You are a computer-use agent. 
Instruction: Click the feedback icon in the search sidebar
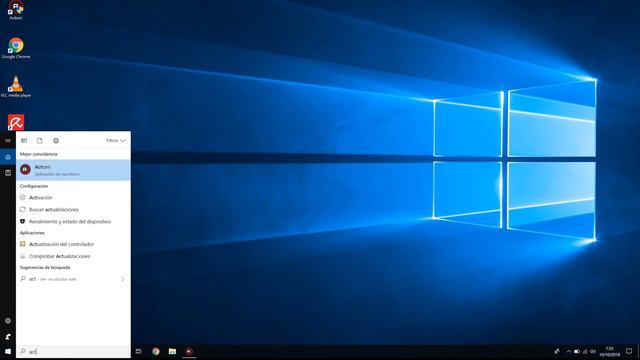pyautogui.click(x=8, y=337)
